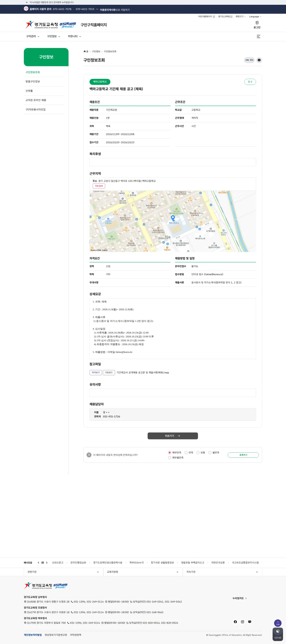Click the 지도검색 button
Screen dimensions: 286x644
pos(99,186)
